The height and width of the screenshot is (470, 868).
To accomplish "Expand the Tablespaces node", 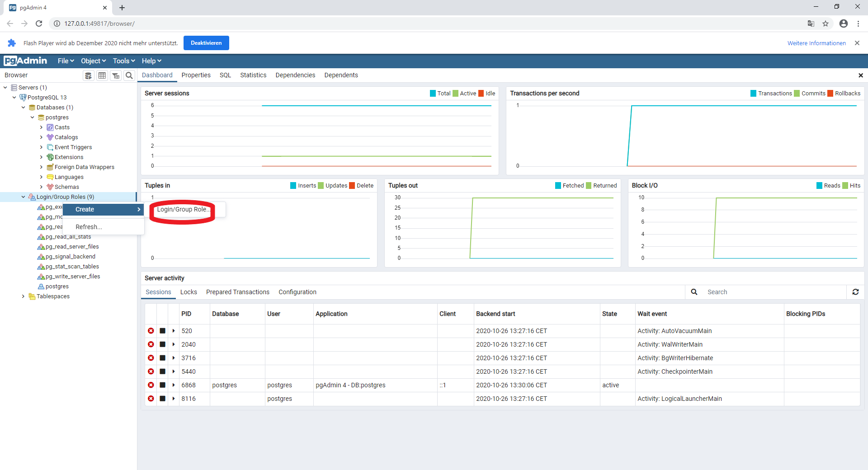I will point(24,296).
